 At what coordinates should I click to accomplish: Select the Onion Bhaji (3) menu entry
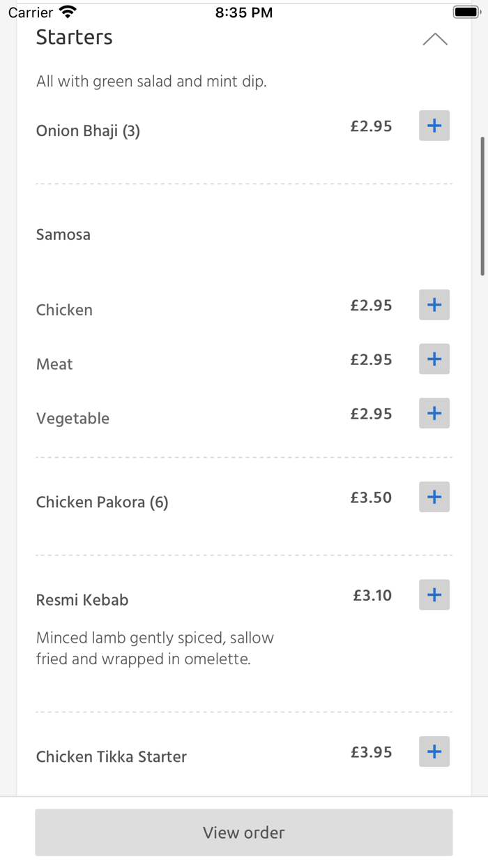[x=88, y=130]
